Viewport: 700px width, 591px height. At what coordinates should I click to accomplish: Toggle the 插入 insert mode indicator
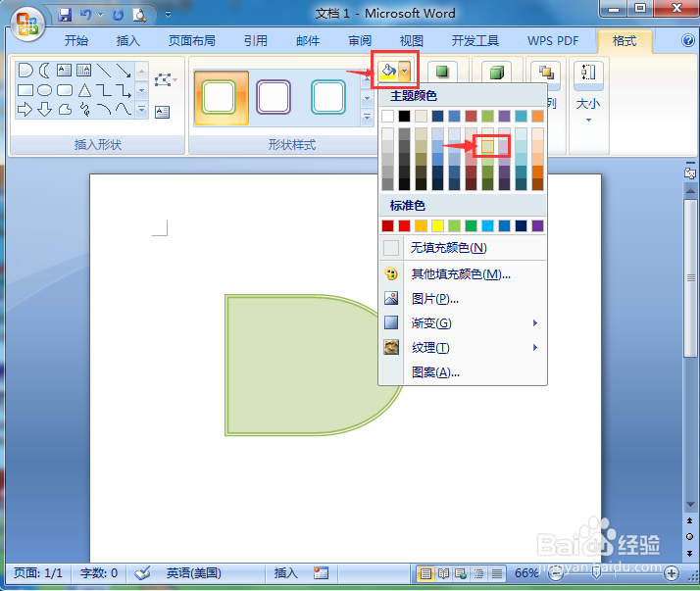tap(285, 573)
